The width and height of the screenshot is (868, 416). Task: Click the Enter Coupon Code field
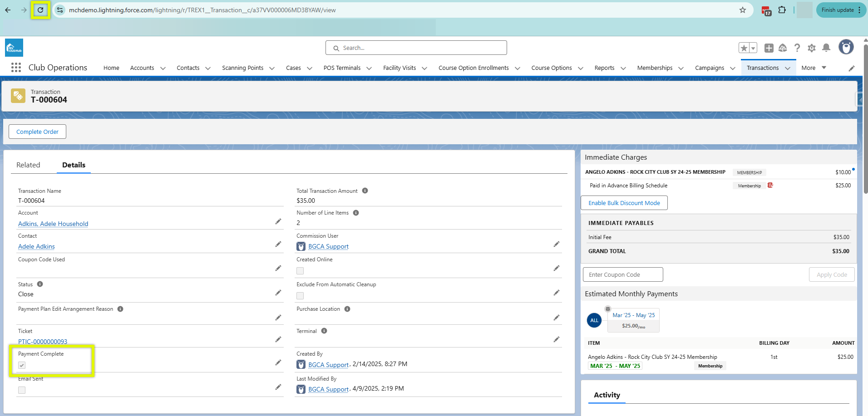click(x=622, y=274)
